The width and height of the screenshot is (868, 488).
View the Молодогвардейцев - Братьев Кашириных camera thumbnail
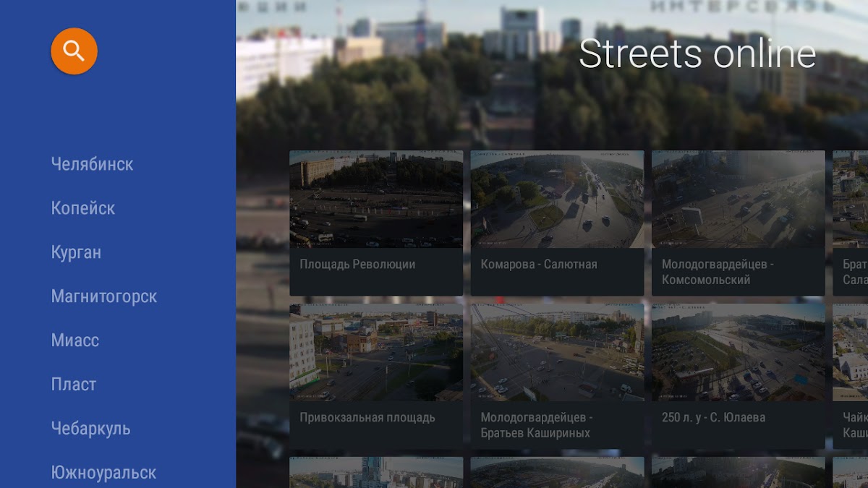(557, 352)
